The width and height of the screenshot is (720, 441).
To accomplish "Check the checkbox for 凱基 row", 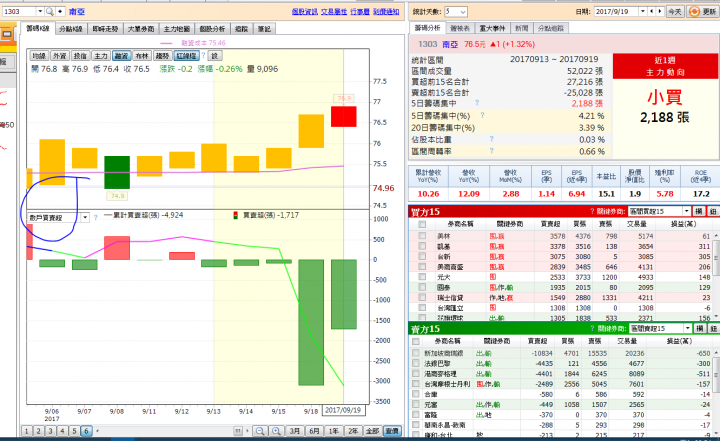I will point(422,246).
